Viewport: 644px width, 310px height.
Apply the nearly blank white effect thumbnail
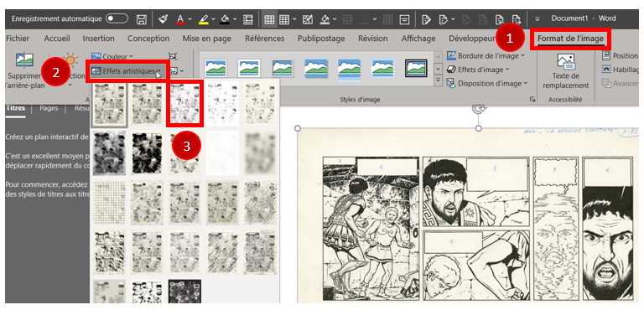click(x=222, y=152)
